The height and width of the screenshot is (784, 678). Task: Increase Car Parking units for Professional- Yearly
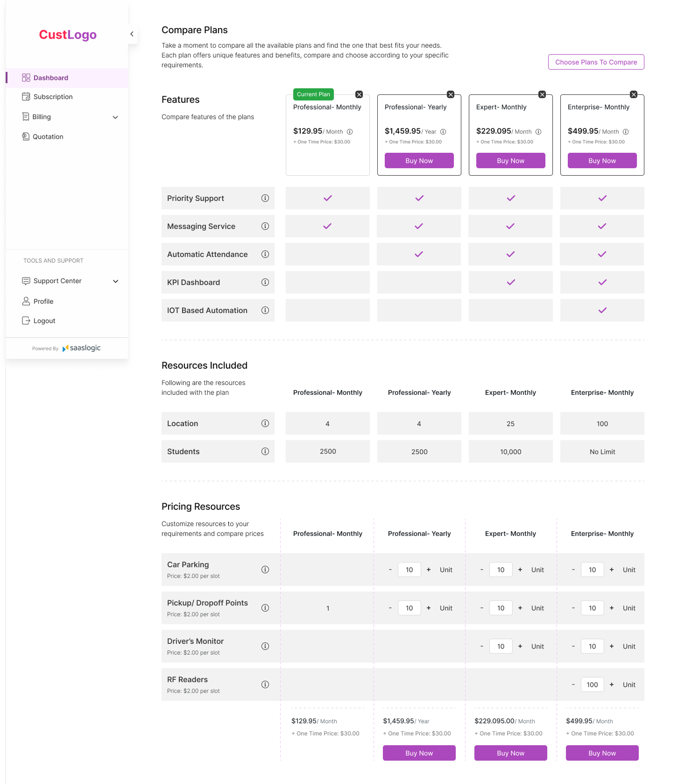(429, 570)
